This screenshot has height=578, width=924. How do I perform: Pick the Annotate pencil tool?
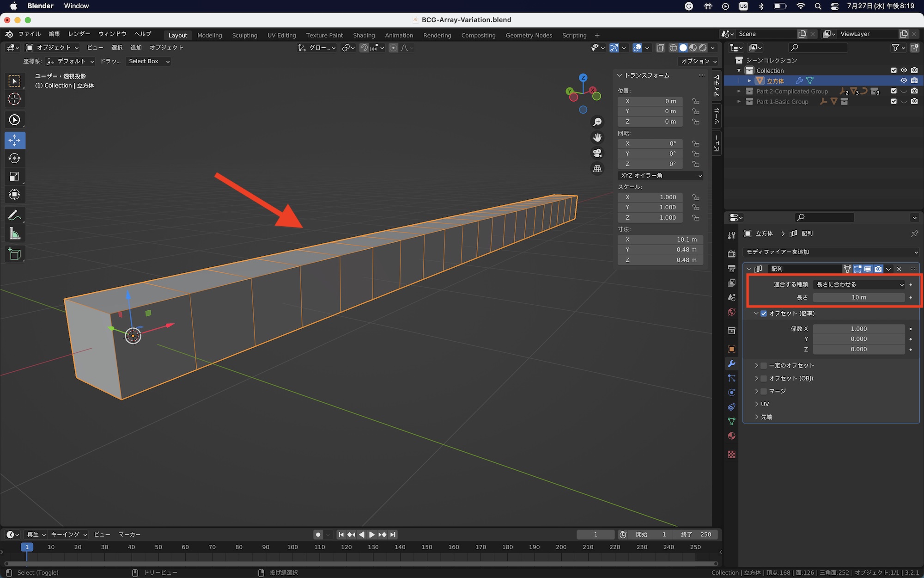coord(14,215)
